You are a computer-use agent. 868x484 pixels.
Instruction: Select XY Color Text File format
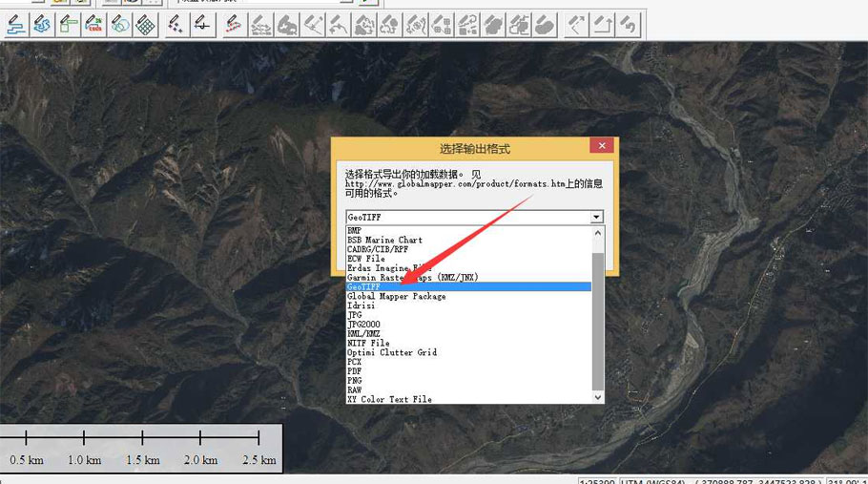pyautogui.click(x=468, y=399)
